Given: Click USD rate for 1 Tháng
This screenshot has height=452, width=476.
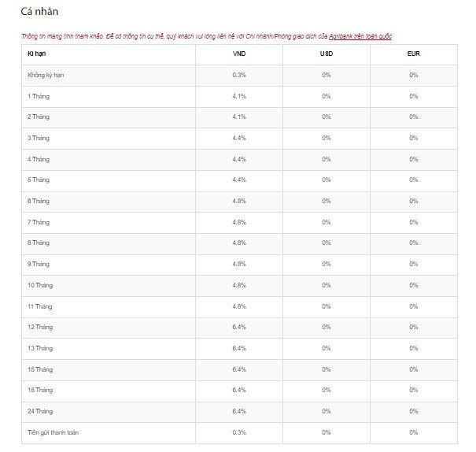Looking at the screenshot, I should [x=327, y=96].
